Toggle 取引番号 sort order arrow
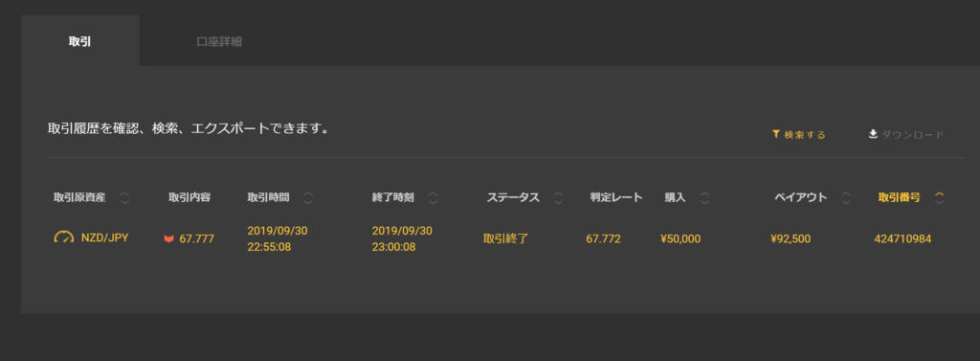The width and height of the screenshot is (980, 361). pos(939,198)
